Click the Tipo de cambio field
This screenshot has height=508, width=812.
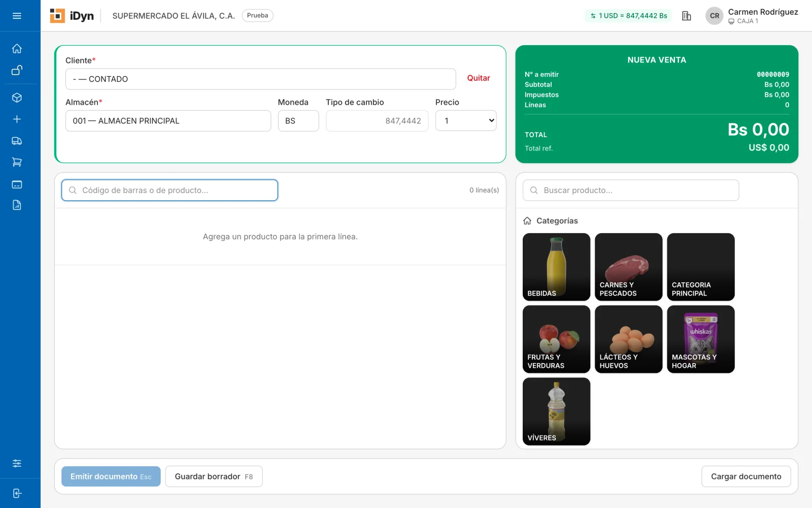point(377,121)
